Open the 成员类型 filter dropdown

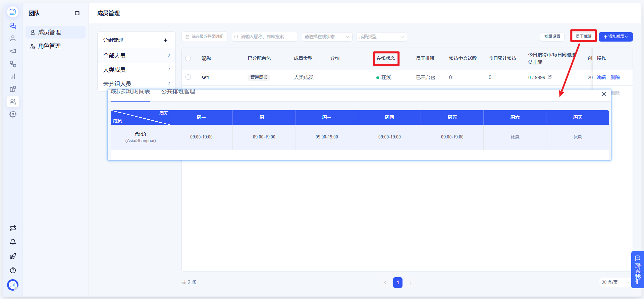pos(382,37)
